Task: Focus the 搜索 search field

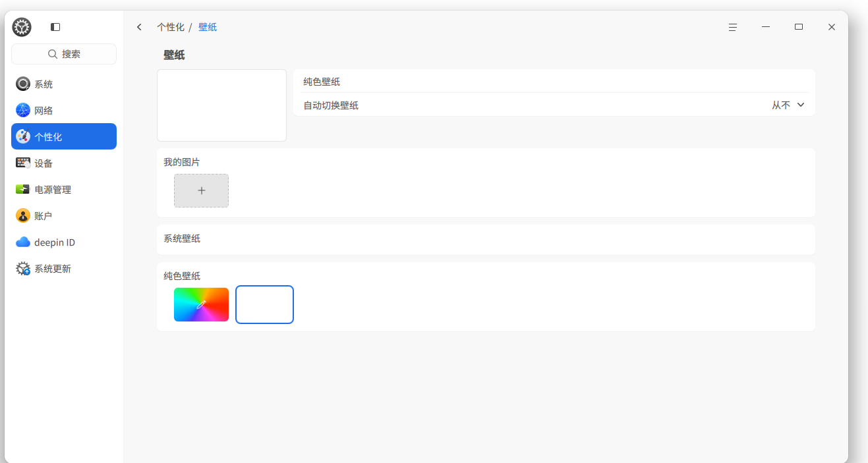Action: pos(64,54)
